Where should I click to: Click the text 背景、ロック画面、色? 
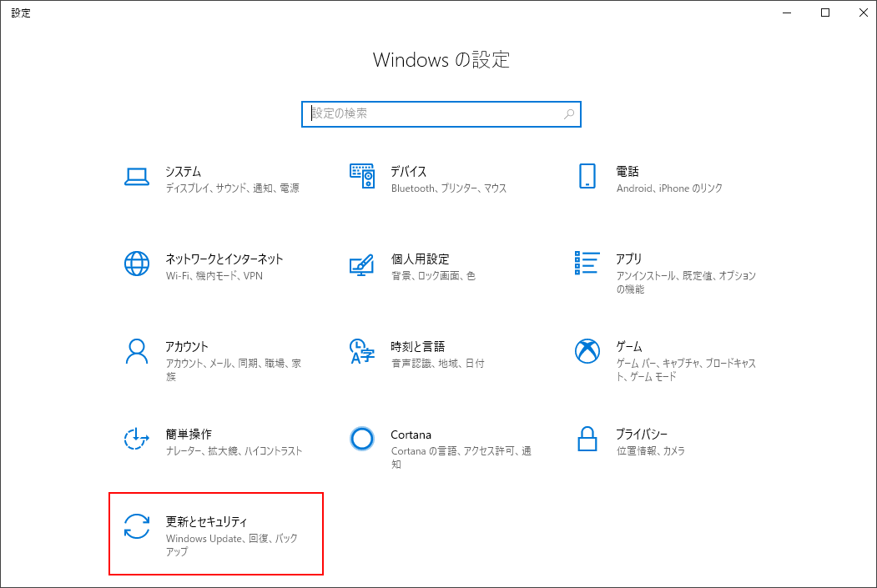[x=433, y=275]
